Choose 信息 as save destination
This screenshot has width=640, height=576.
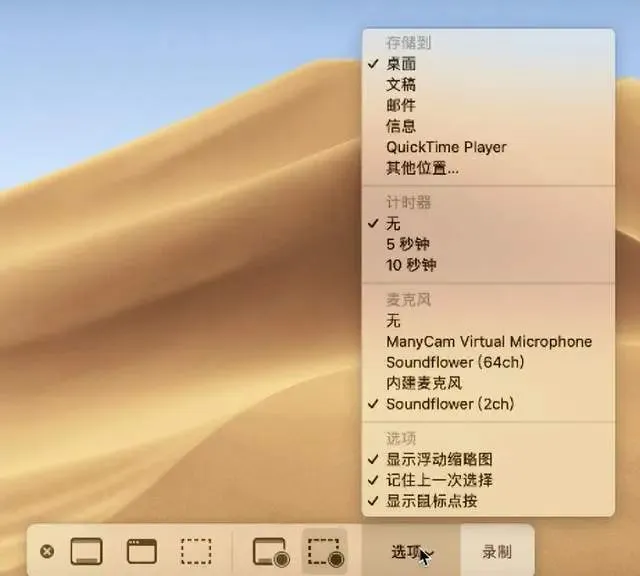coord(488,126)
